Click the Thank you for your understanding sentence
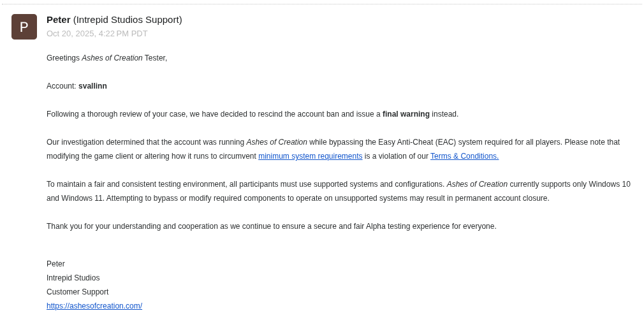This screenshot has height=327, width=644. [x=272, y=226]
